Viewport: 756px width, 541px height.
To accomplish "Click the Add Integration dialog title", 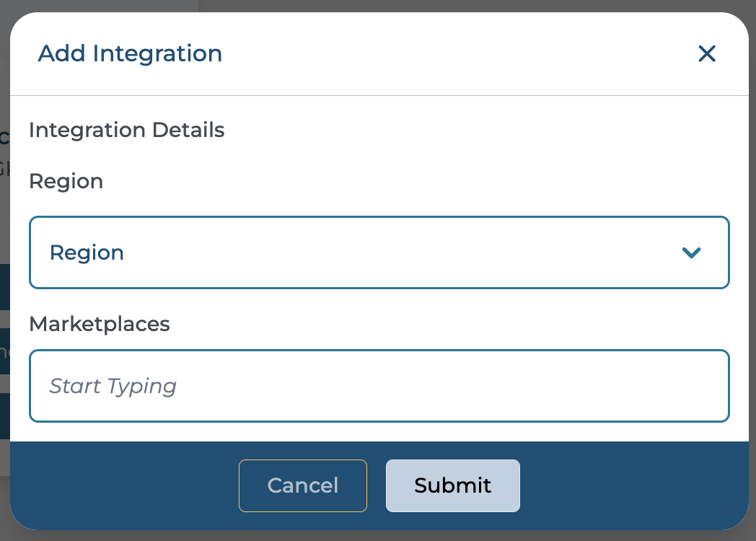I will [x=130, y=53].
